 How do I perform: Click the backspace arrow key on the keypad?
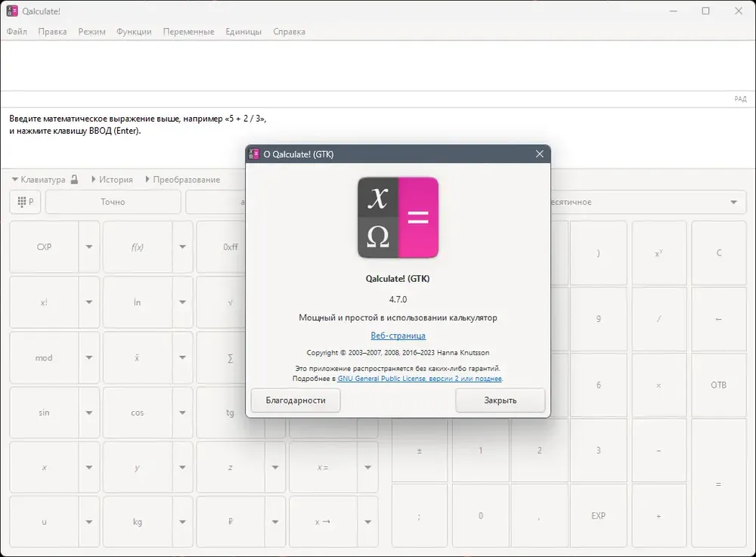point(718,319)
